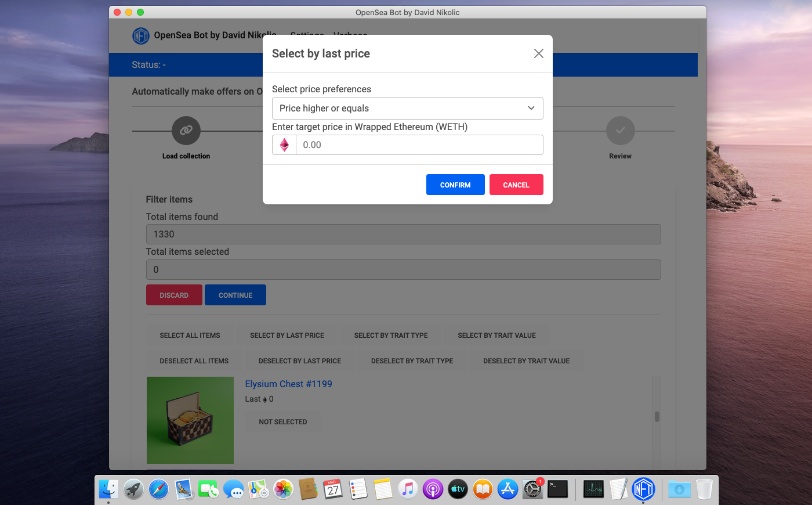Open Activity Monitor from the dock
812x505 pixels.
click(593, 489)
